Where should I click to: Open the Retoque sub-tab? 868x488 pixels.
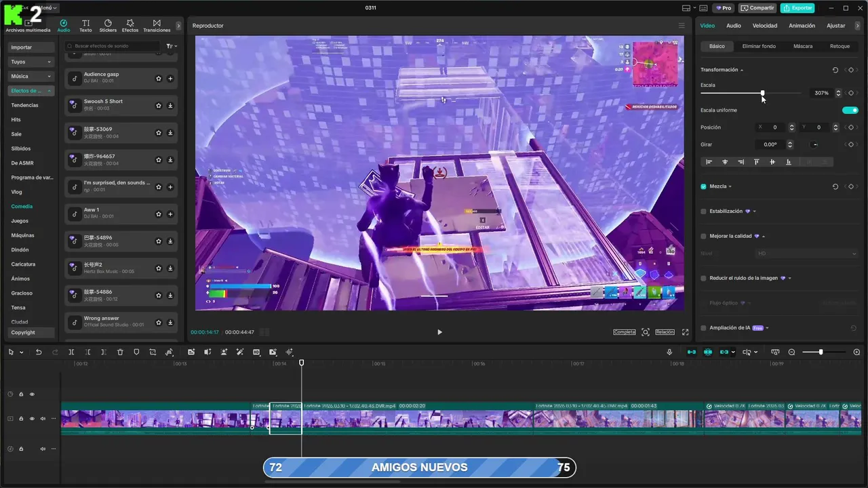coord(840,46)
